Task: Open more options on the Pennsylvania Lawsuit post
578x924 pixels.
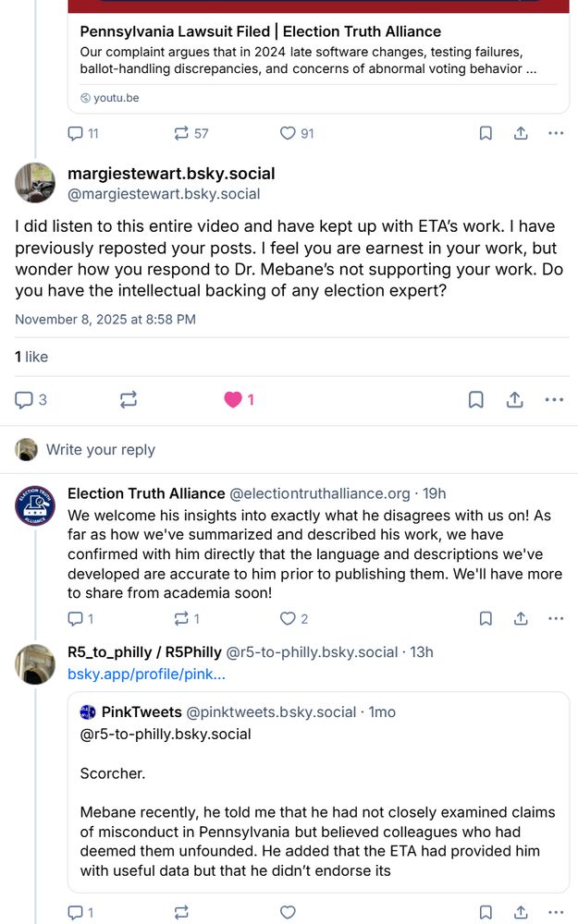Action: pyautogui.click(x=555, y=133)
